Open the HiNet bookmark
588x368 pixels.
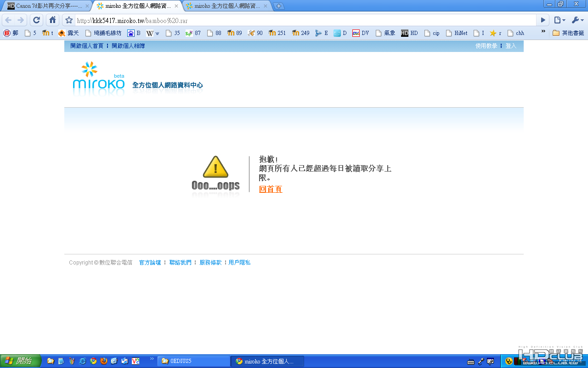pos(457,33)
